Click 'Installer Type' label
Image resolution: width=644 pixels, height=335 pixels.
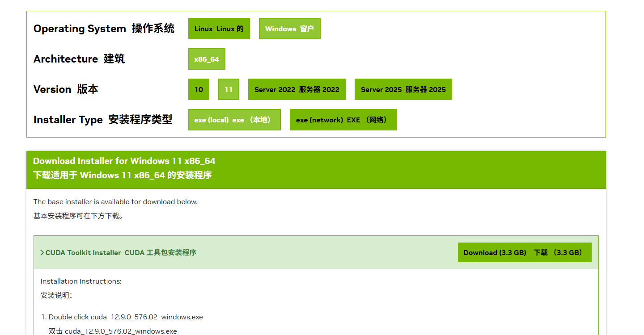tap(68, 120)
